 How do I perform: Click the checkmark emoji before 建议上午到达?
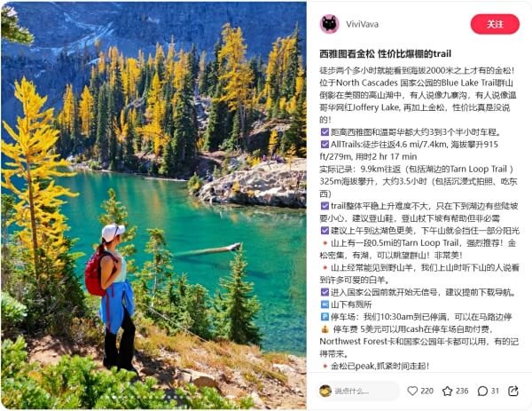click(325, 230)
